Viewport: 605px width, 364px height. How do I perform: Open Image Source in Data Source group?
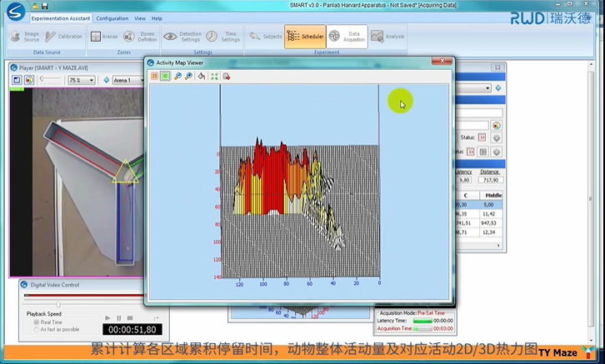25,37
